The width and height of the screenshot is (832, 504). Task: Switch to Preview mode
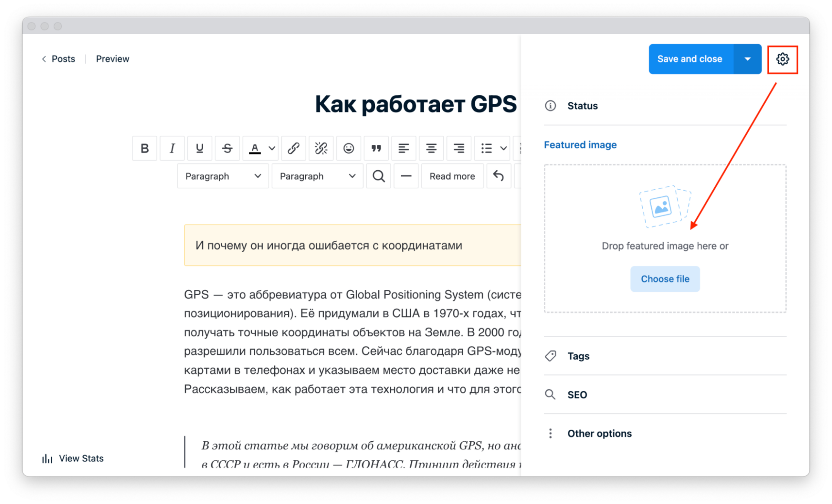coord(112,59)
